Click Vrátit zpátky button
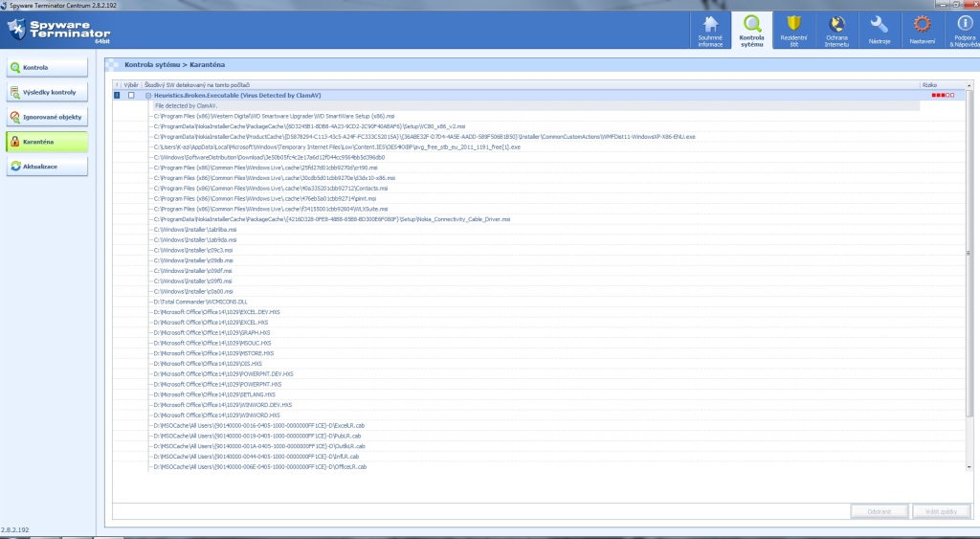Screen dimensions: 980x539 coord(942,511)
